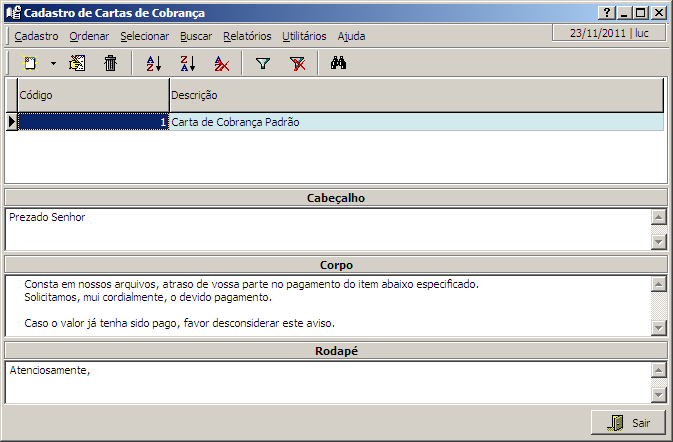Select the Carta de Cobrança Padrão row
The width and height of the screenshot is (673, 442).
(x=415, y=122)
